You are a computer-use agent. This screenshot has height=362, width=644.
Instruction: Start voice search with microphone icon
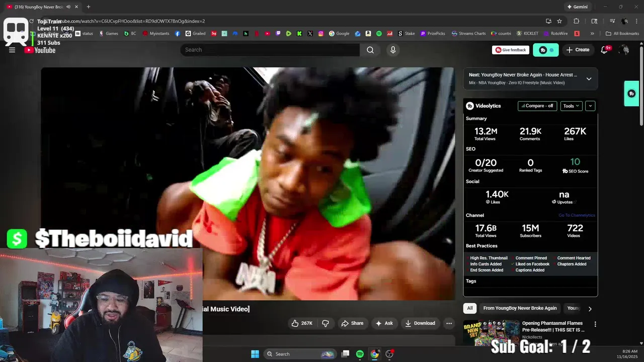393,50
